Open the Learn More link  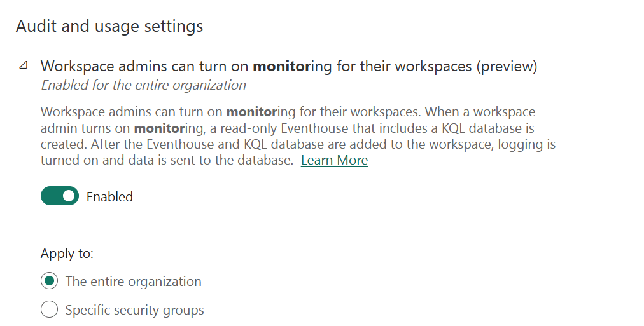[x=334, y=160]
